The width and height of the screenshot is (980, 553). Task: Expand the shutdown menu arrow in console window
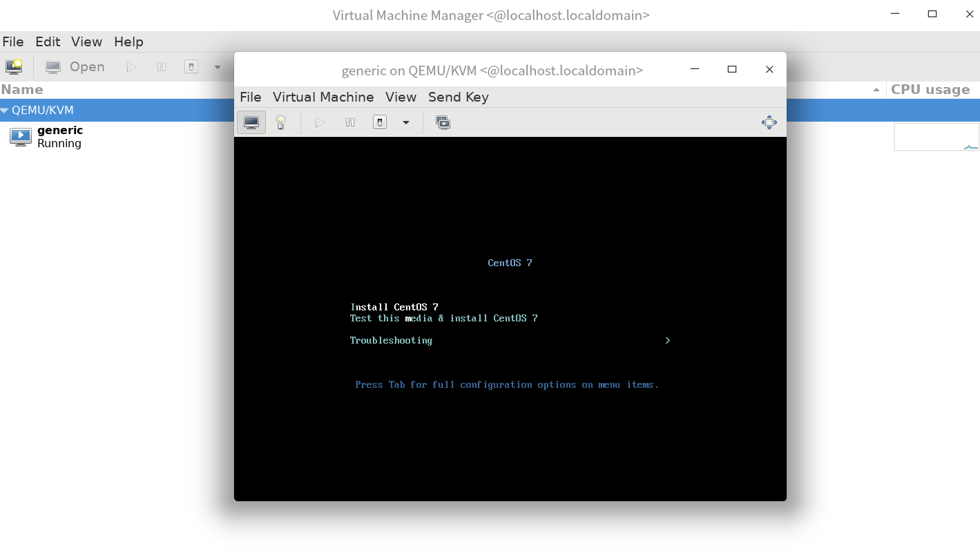(x=406, y=122)
